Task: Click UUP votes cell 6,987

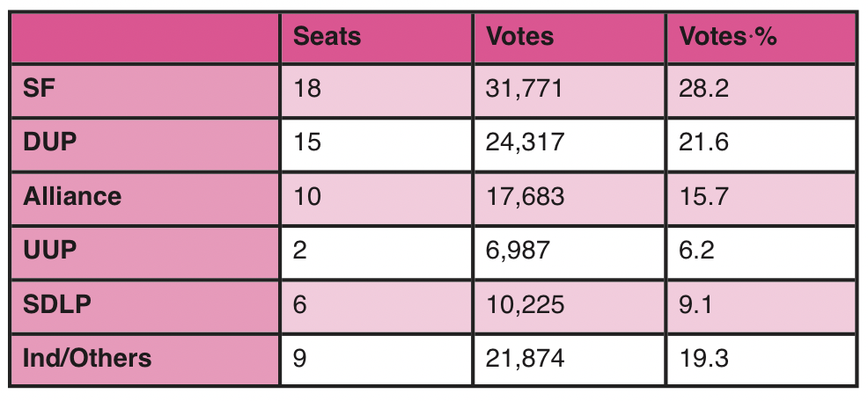Action: point(519,250)
